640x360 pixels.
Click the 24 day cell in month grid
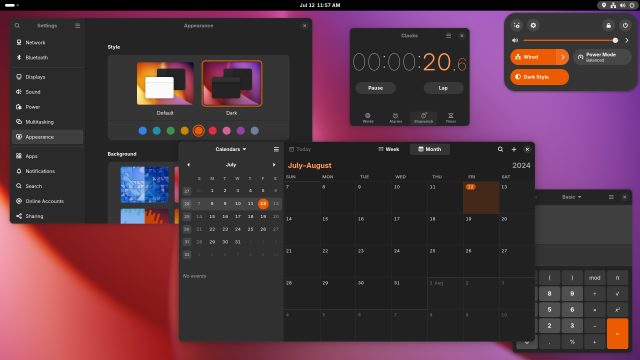coord(409,262)
